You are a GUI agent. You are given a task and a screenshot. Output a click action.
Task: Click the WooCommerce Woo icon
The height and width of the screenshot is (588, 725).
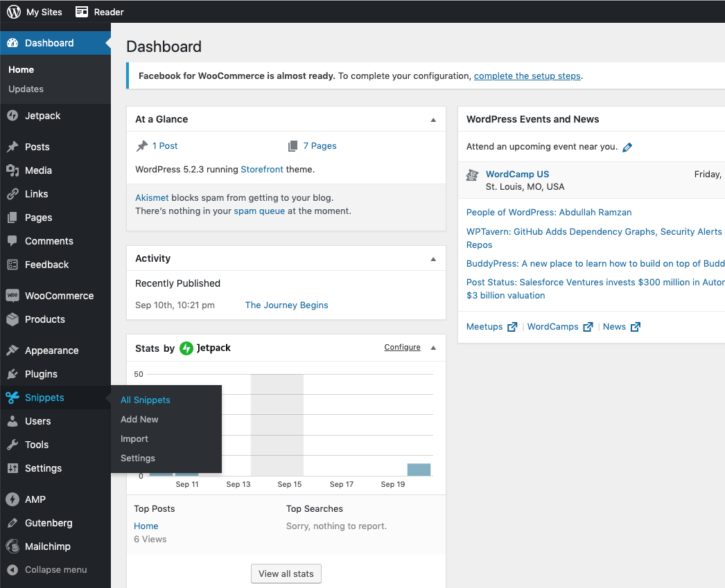pos(12,296)
